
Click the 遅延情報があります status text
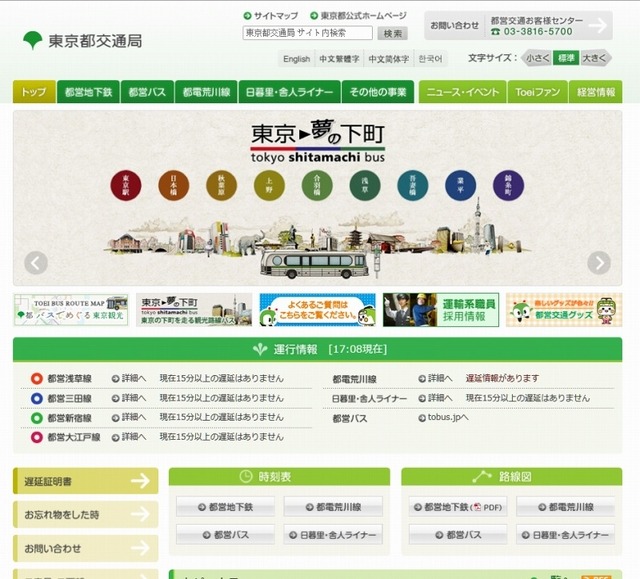click(502, 378)
